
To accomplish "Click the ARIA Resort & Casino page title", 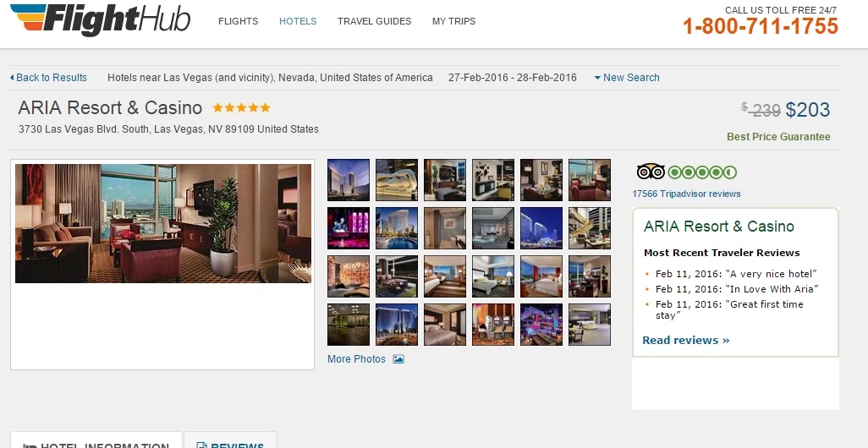I will coord(110,107).
